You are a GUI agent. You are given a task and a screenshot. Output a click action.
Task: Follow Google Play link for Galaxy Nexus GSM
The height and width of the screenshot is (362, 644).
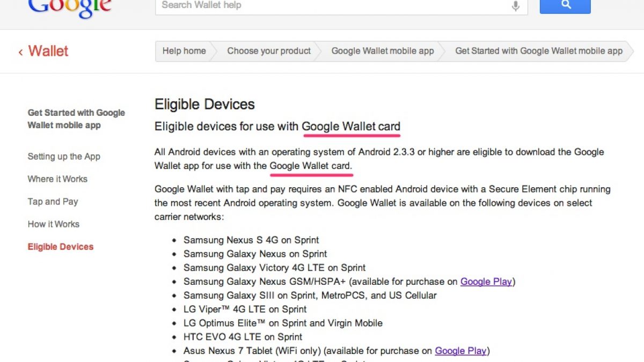486,282
